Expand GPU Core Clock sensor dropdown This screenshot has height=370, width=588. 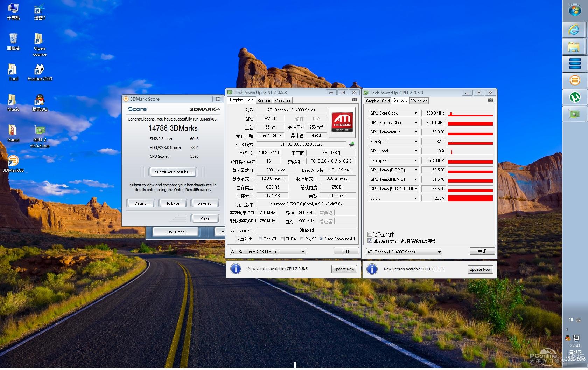pyautogui.click(x=416, y=113)
